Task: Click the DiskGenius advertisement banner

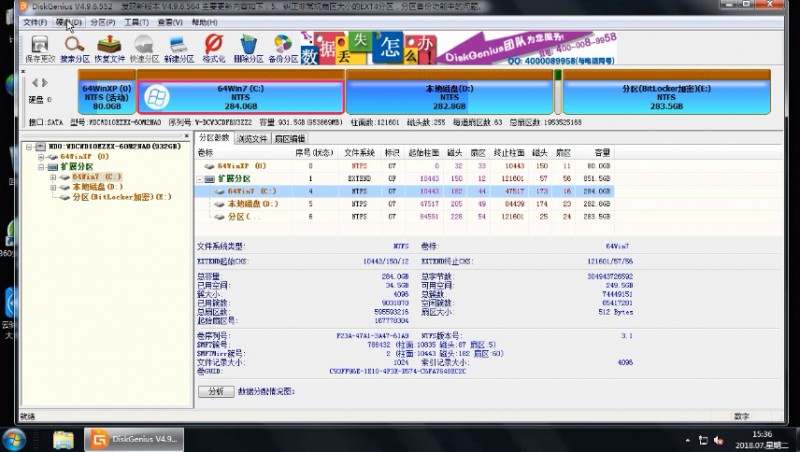Action: tap(459, 48)
